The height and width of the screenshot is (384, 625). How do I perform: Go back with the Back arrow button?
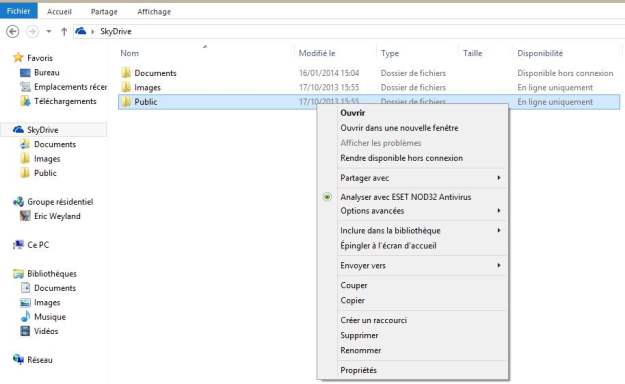(x=13, y=31)
